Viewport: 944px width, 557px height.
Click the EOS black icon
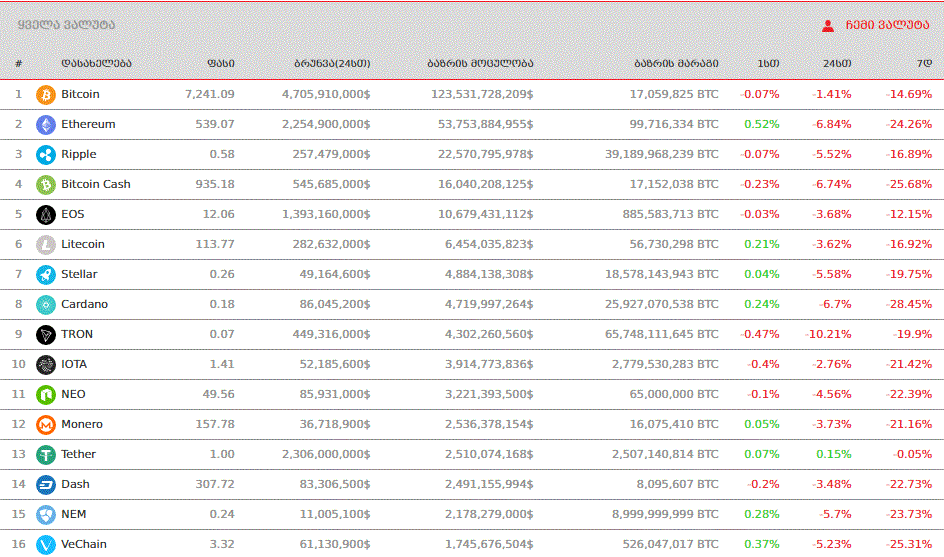tap(45, 215)
